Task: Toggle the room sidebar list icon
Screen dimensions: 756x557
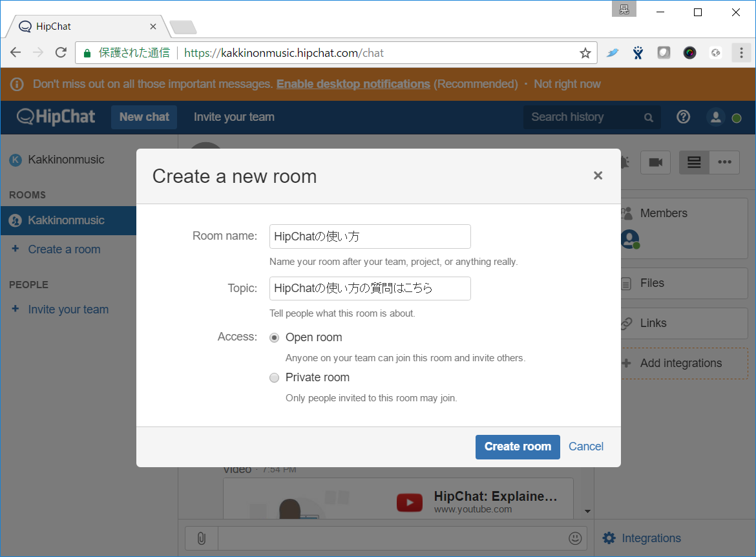Action: point(694,163)
